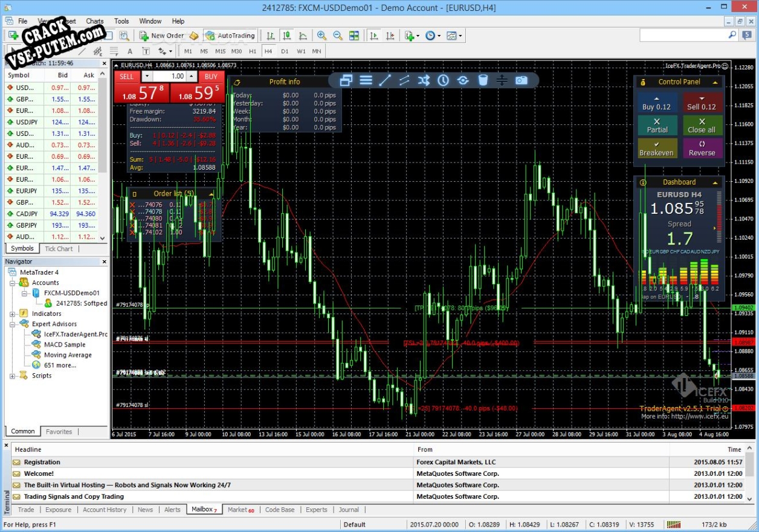Click the Zoom Out magnifier icon

click(x=338, y=36)
